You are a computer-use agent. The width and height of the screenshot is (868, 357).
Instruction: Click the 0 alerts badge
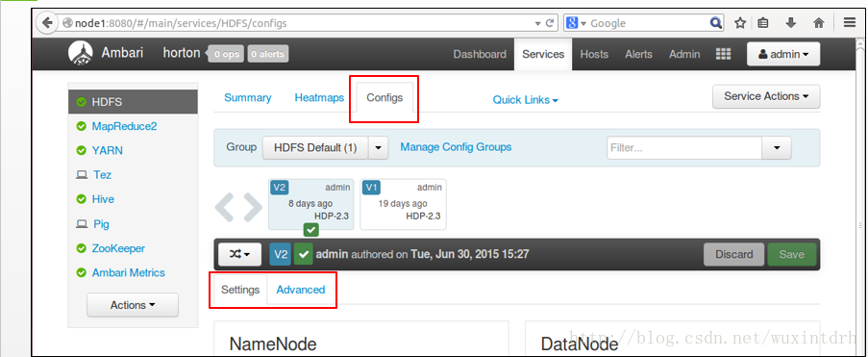click(268, 54)
